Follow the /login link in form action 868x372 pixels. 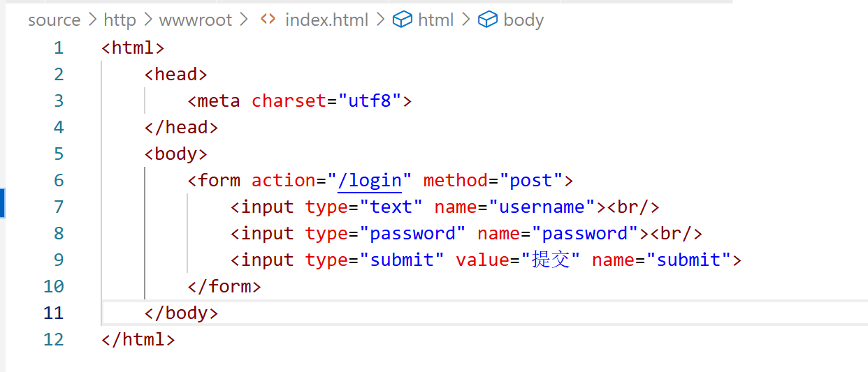click(370, 180)
